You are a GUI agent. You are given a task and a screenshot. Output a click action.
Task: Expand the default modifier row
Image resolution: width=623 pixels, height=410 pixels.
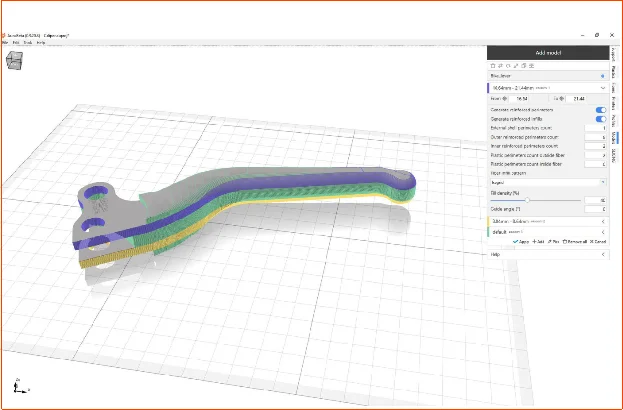point(601,230)
